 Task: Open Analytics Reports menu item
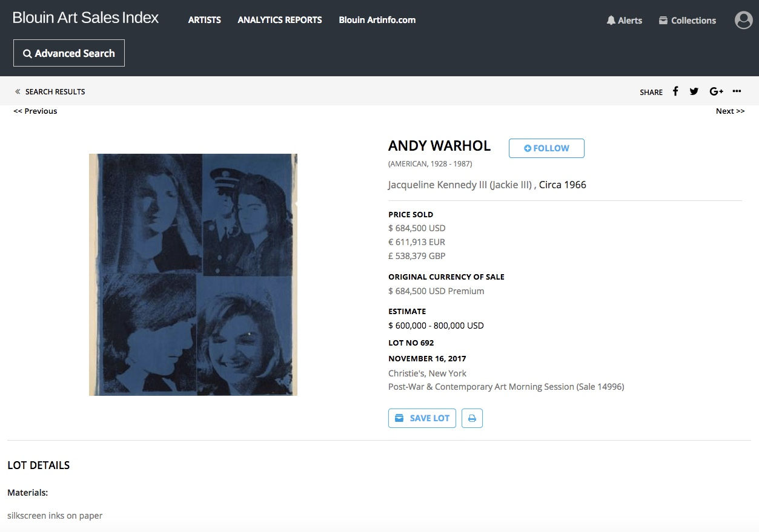280,20
